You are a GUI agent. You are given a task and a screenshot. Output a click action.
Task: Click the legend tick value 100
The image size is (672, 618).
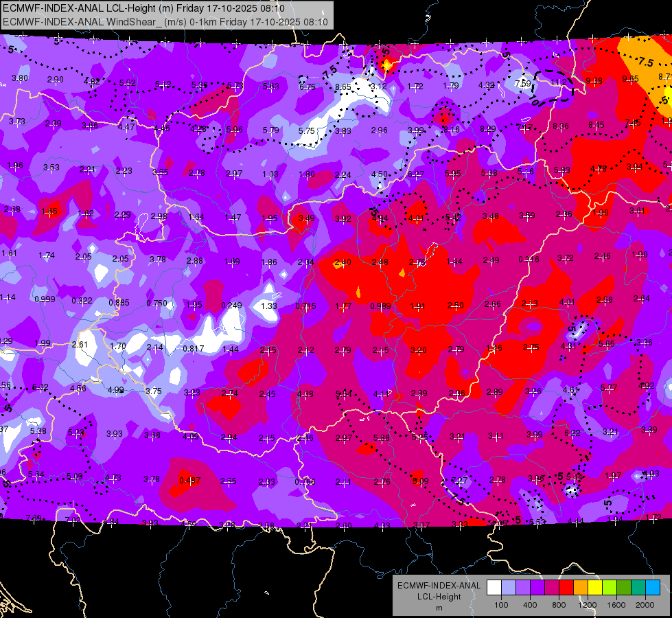(x=501, y=605)
